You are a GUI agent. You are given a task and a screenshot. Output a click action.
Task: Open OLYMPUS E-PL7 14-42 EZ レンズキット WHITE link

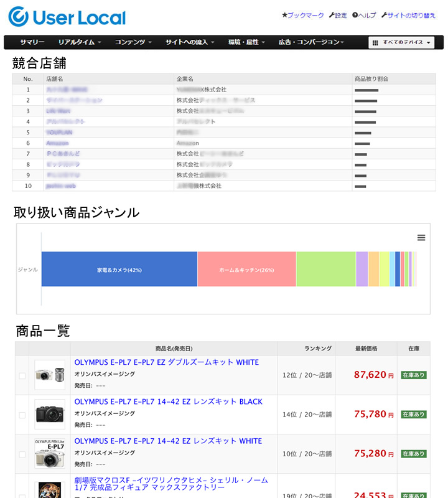[x=168, y=441]
